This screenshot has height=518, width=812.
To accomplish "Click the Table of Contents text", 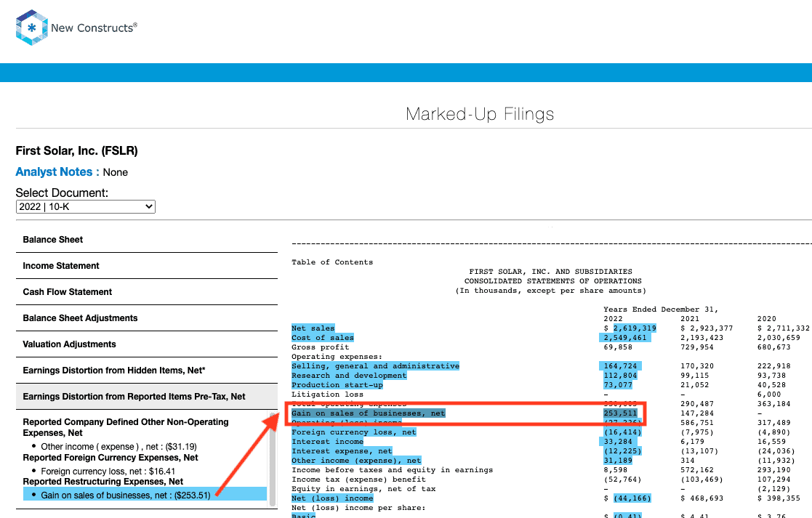I will point(332,262).
